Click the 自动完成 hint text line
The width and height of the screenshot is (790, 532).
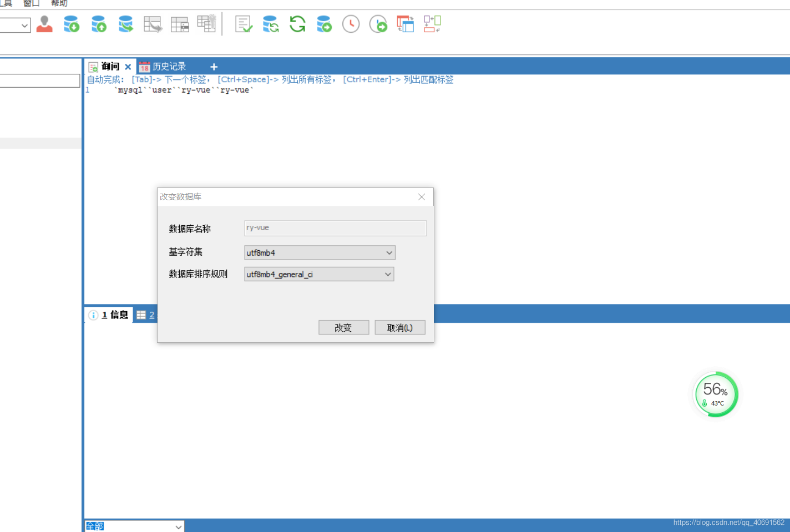point(270,79)
